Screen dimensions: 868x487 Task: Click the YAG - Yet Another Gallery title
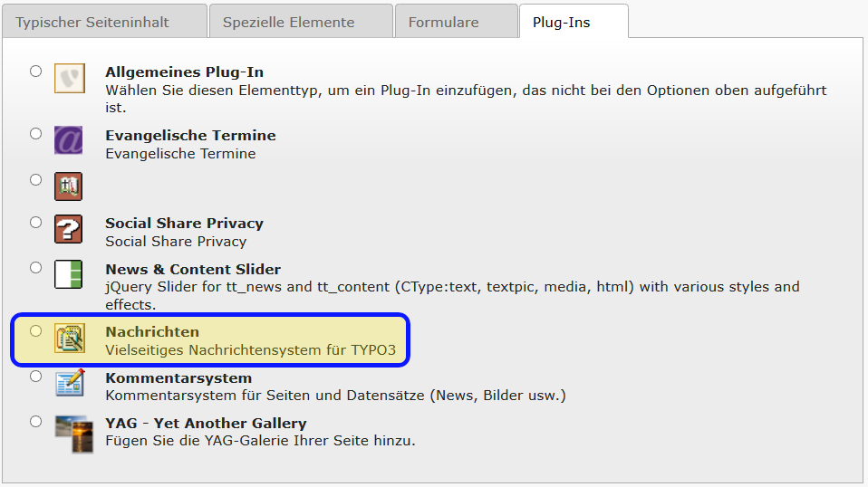point(206,423)
